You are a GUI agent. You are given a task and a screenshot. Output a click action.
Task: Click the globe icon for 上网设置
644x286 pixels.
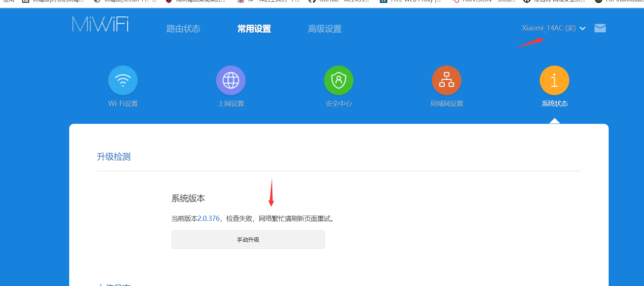coord(231,80)
